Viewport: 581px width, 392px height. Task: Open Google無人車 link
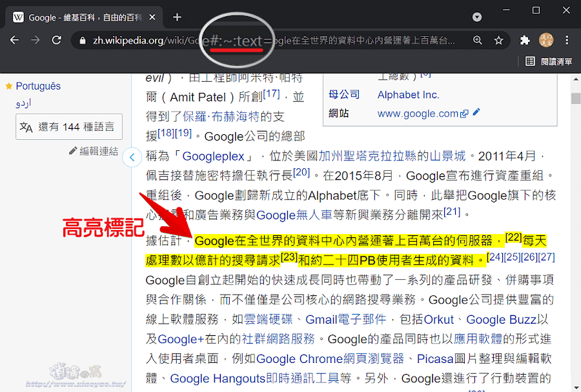pyautogui.click(x=294, y=215)
